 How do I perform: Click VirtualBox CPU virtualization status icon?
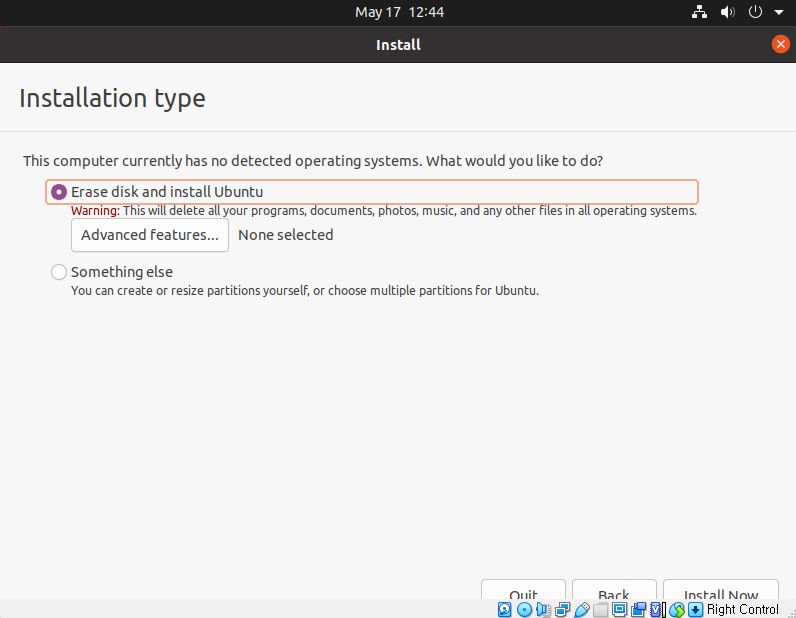[657, 609]
